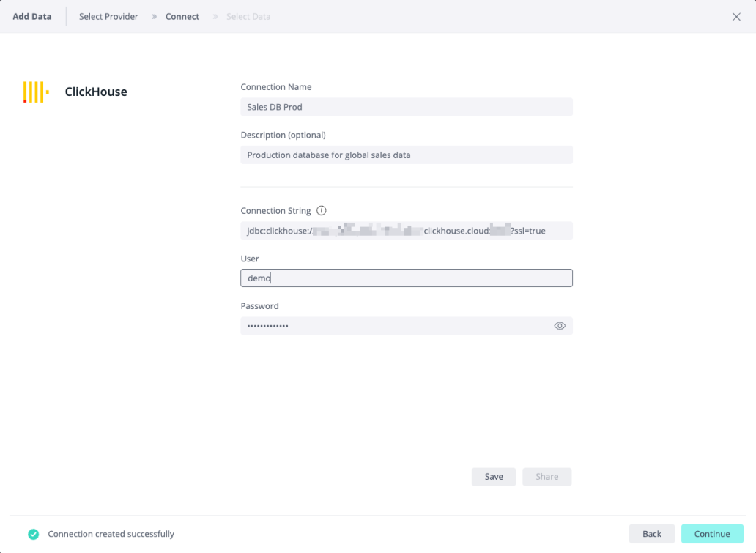Click the Connection Name label
The height and width of the screenshot is (553, 756).
[x=275, y=86]
